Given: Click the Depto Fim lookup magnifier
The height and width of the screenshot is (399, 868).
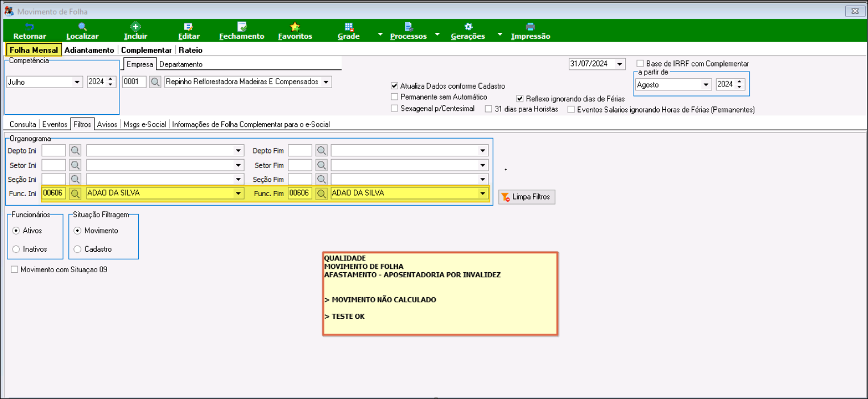Looking at the screenshot, I should click(x=321, y=151).
